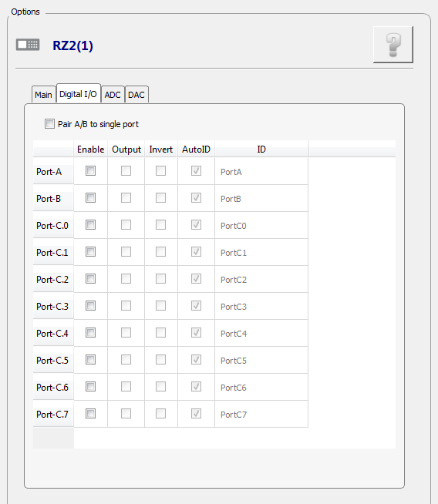
Task: Tick Enable for Port-C.7
Action: tap(91, 414)
